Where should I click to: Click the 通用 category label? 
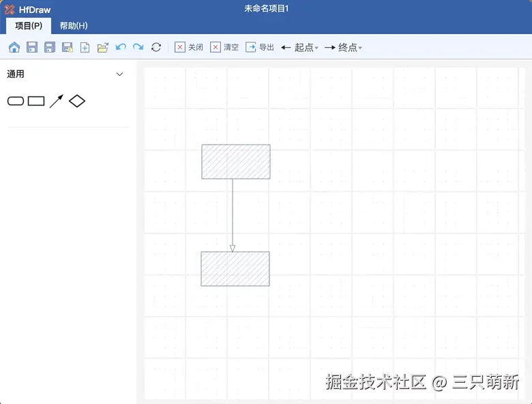(16, 74)
